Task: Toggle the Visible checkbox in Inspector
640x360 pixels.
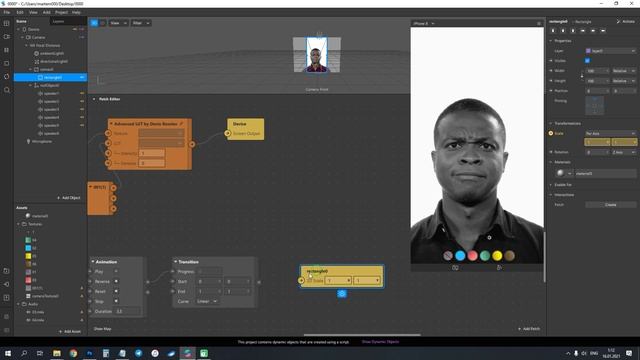Action: [x=587, y=60]
